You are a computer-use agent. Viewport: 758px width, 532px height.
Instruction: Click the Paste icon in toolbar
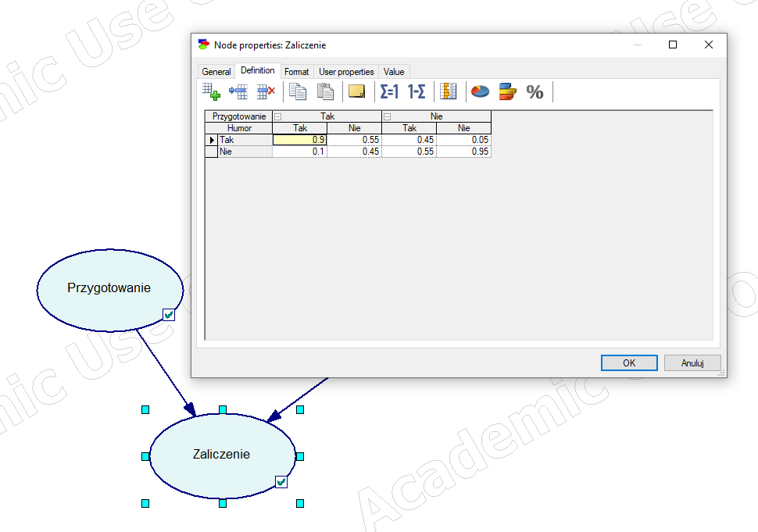pos(326,91)
